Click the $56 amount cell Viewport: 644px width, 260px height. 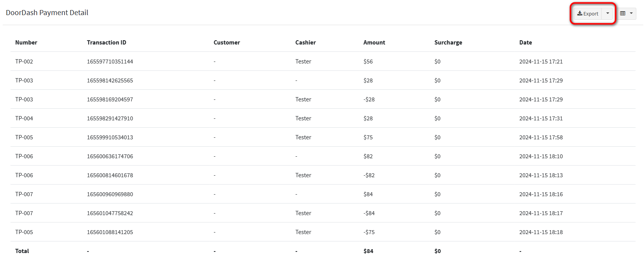368,62
